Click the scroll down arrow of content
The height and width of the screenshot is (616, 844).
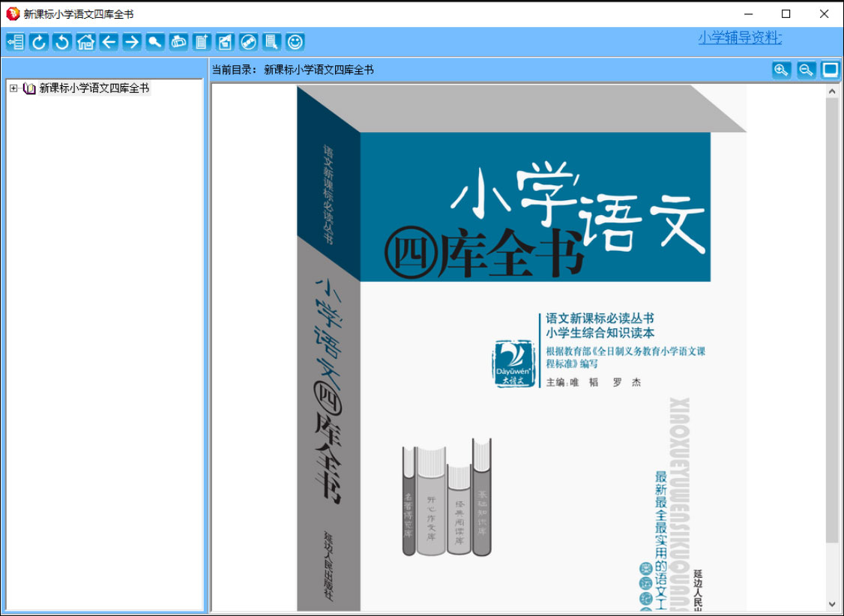(833, 604)
